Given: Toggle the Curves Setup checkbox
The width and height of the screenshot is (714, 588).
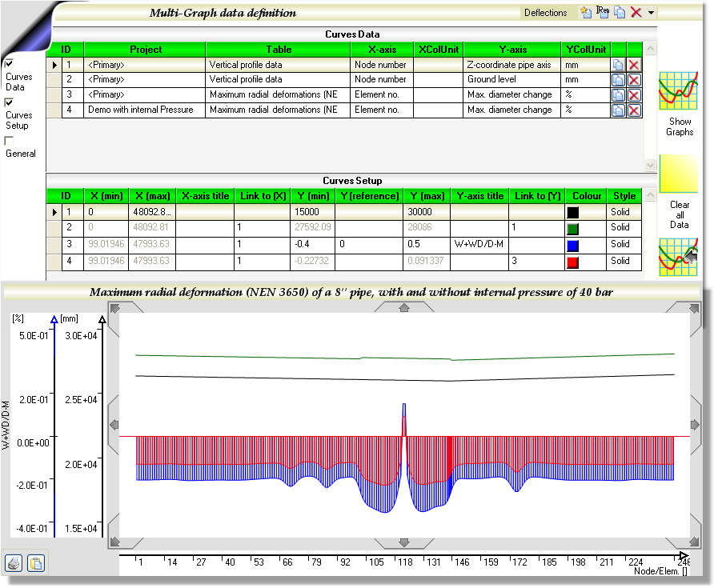Looking at the screenshot, I should (x=10, y=102).
